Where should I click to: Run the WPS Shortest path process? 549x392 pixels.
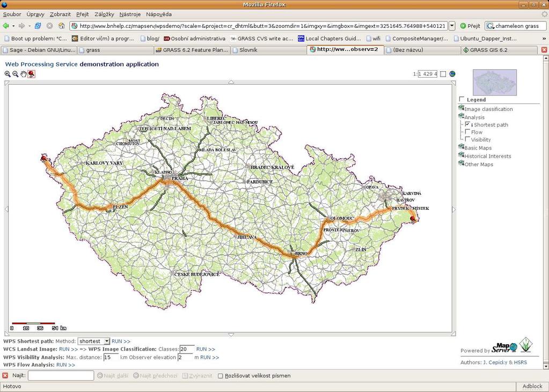coord(121,341)
